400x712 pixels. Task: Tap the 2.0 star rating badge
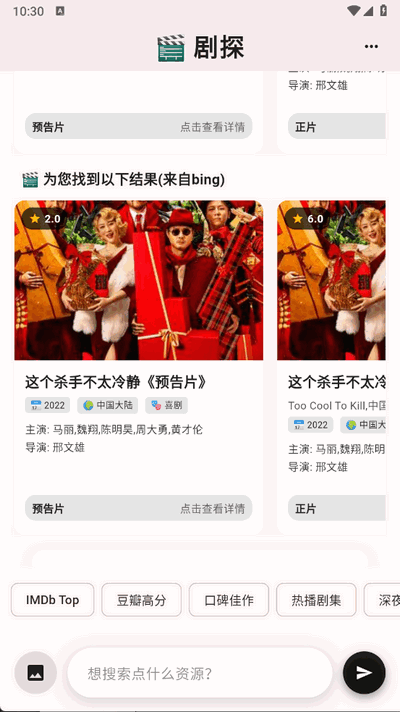pyautogui.click(x=45, y=219)
